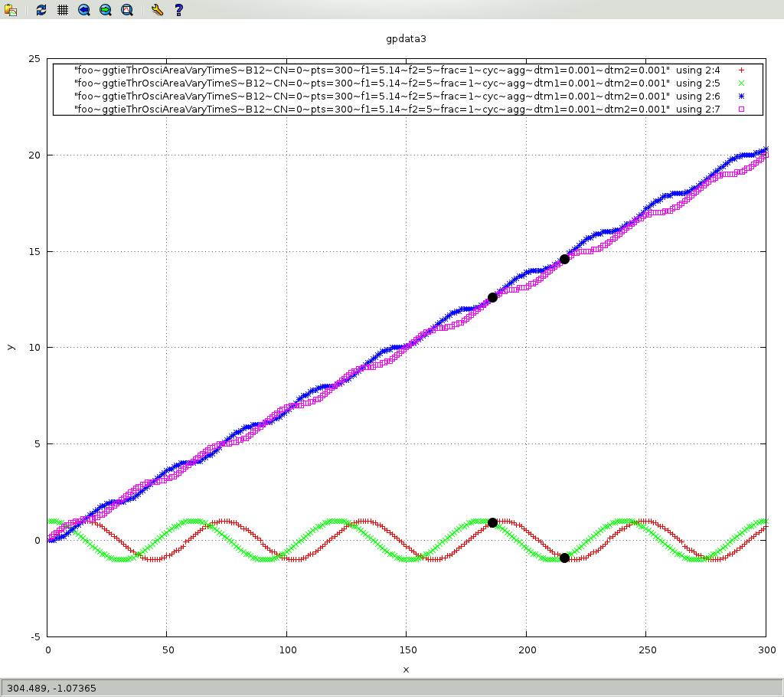
Task: Open help via question mark icon
Action: coord(178,11)
